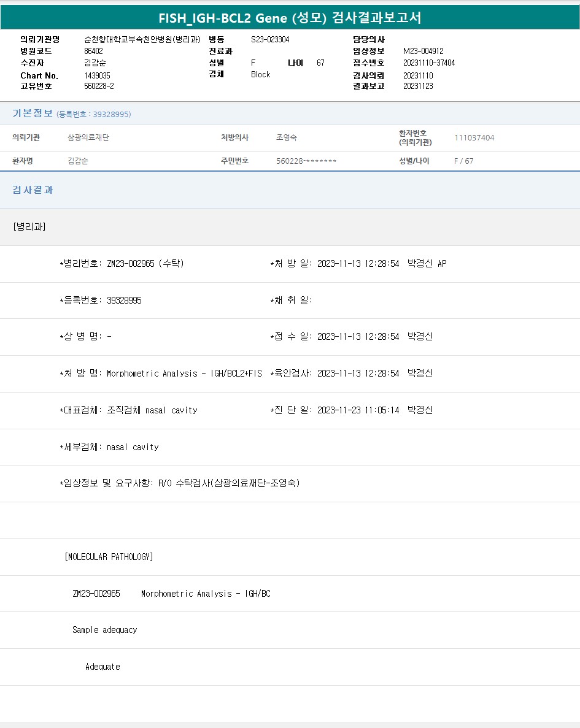The height and width of the screenshot is (728, 580).
Task: Select ward number S23-023304
Action: click(270, 39)
